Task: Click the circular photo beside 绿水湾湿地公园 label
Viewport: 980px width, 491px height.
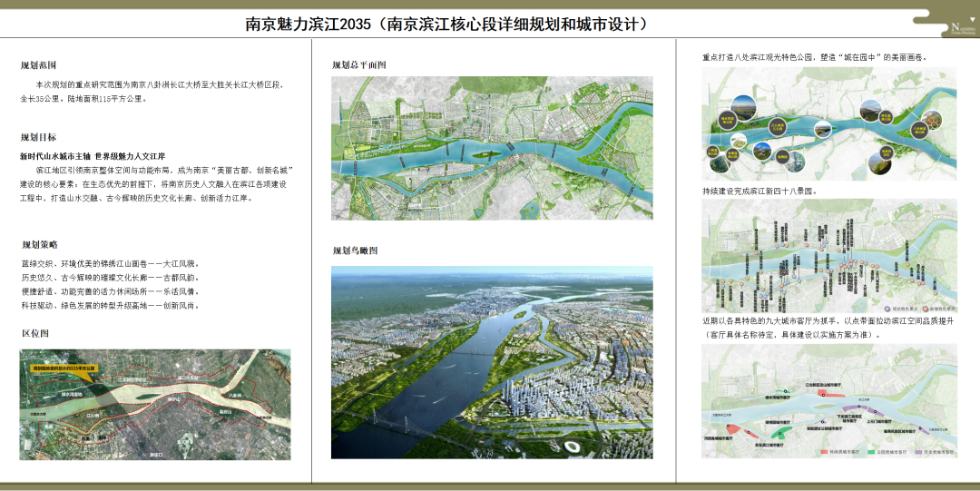Action: click(743, 108)
